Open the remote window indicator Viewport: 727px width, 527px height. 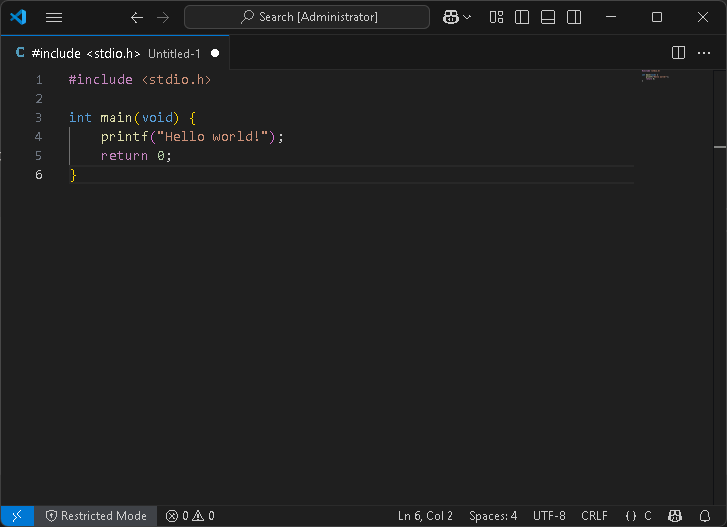pos(17,516)
